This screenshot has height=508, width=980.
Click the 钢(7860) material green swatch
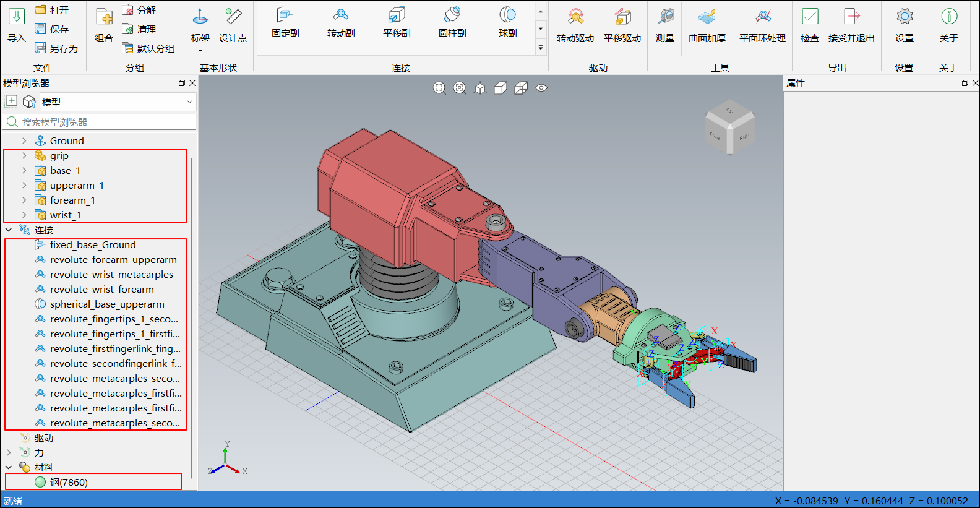coord(40,483)
